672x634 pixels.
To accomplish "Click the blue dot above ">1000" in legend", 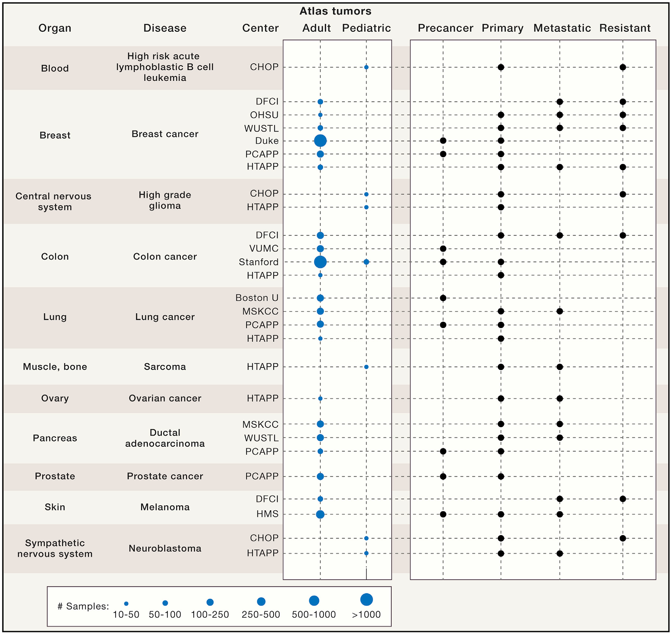I will 366,600.
